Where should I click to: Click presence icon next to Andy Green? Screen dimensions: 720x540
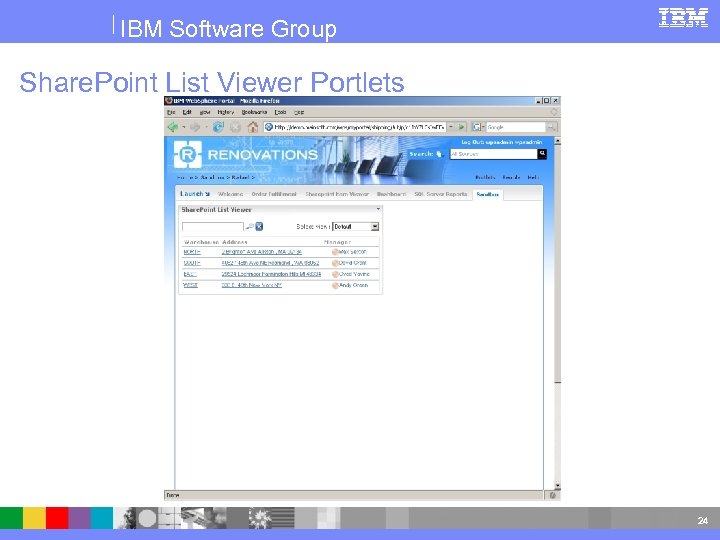click(x=335, y=286)
